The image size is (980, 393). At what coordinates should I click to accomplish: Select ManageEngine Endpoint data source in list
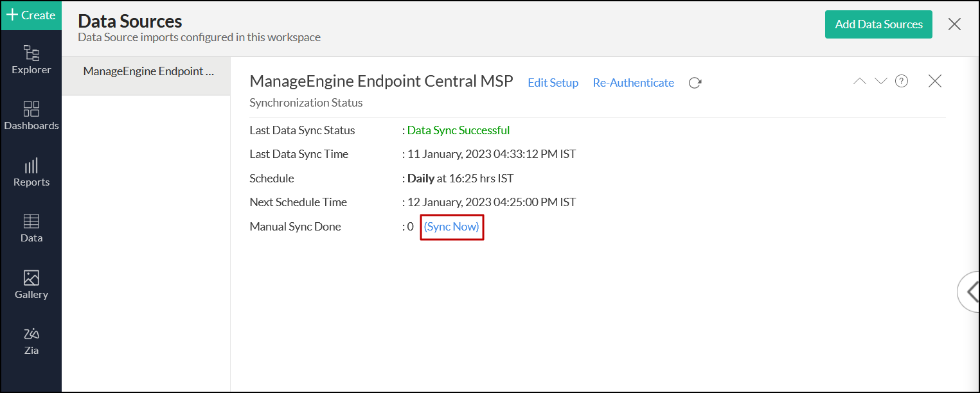coord(148,71)
